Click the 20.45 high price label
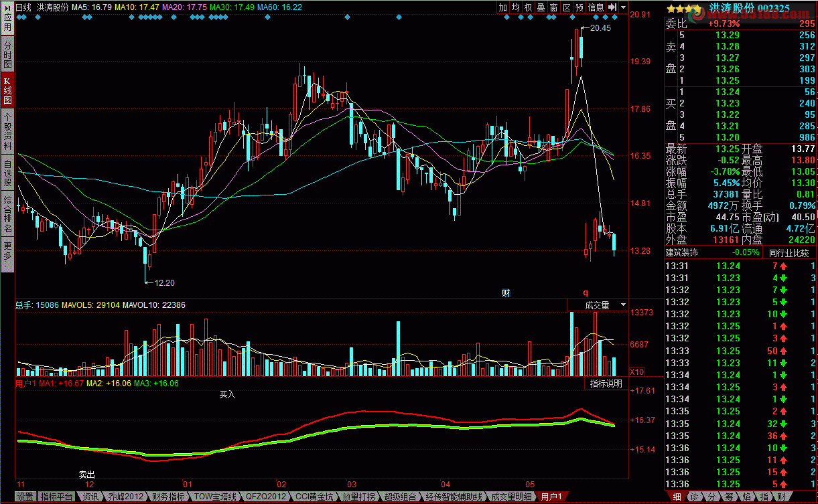The width and height of the screenshot is (818, 504). point(601,28)
